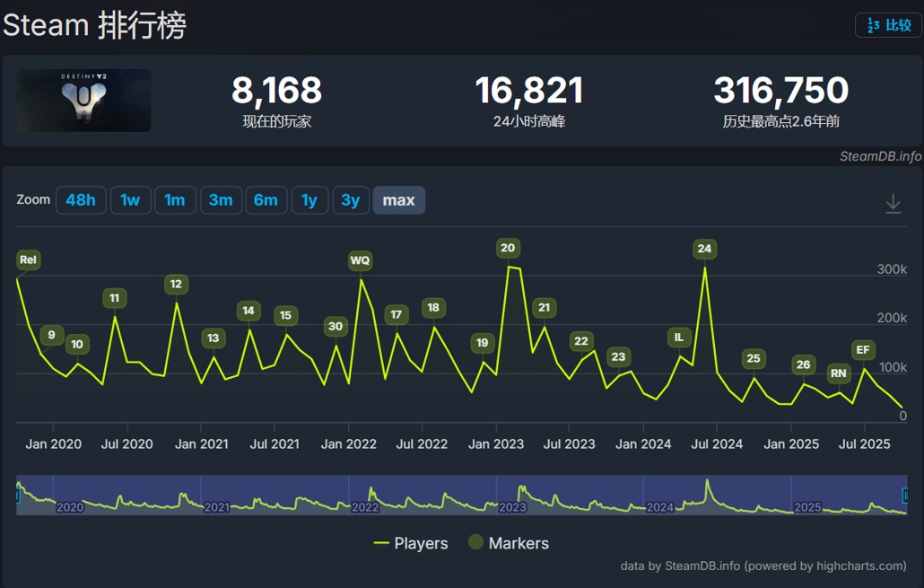Click the WQ marker flag

coord(360,260)
